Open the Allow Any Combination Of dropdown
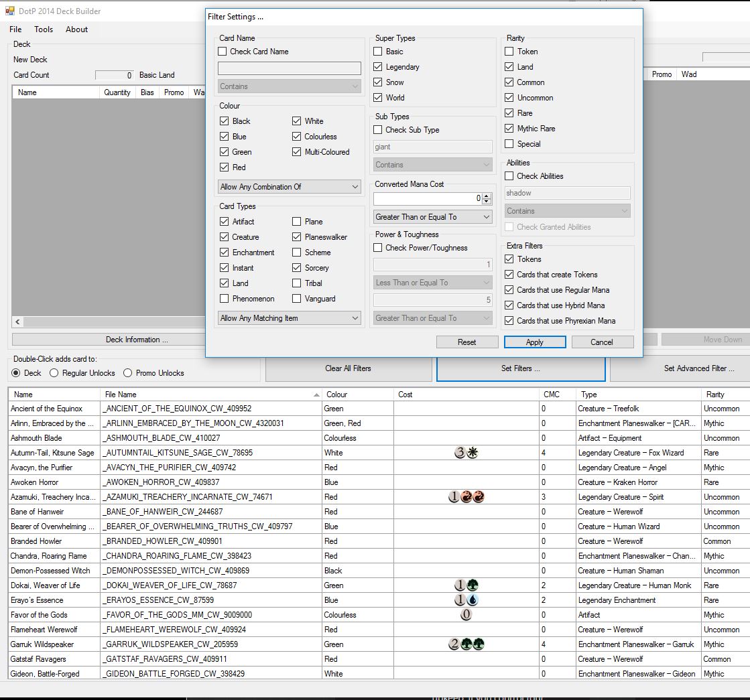This screenshot has height=700, width=750. pos(290,187)
